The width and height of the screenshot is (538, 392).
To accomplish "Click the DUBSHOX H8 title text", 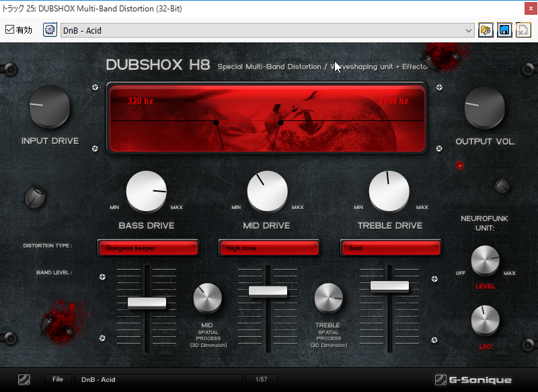I will pos(158,65).
